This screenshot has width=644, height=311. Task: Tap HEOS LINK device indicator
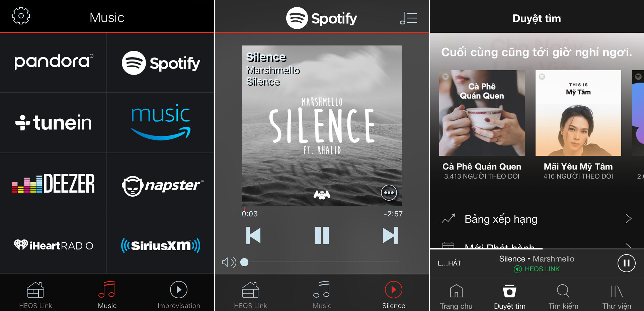(537, 269)
